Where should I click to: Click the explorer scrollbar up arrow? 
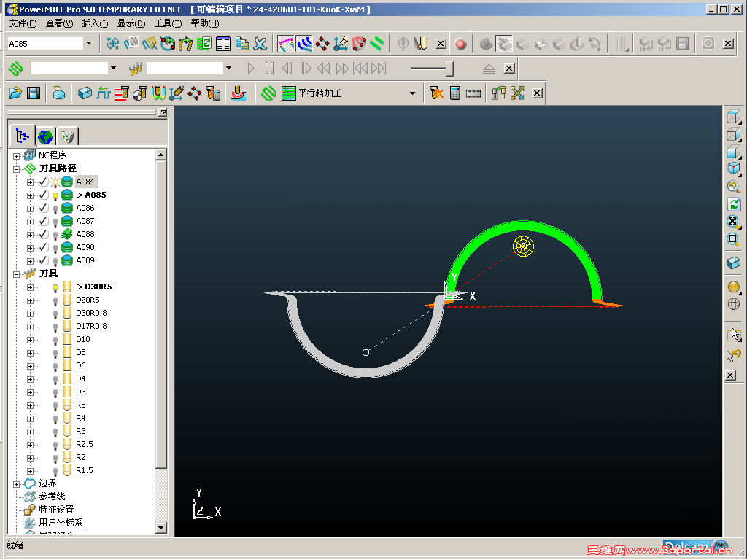(161, 155)
